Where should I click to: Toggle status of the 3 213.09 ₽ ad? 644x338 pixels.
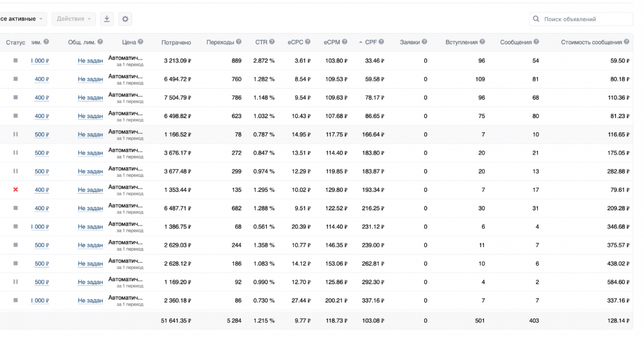point(15,60)
